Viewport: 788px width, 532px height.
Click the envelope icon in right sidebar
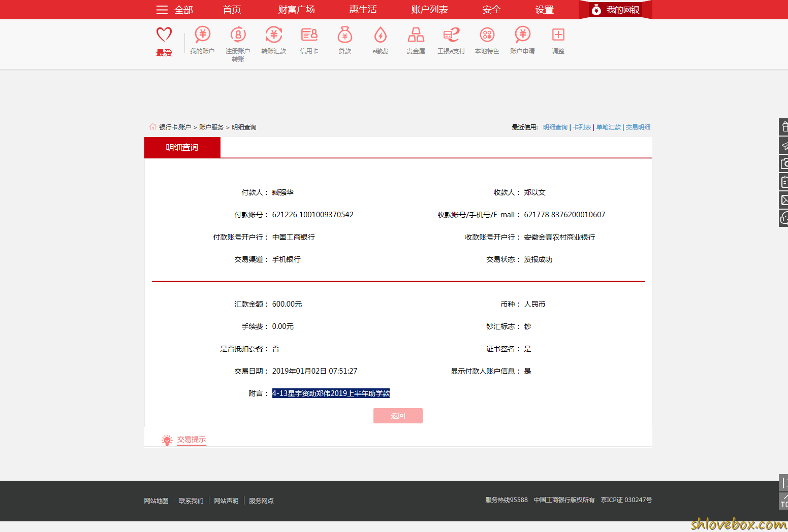click(784, 200)
